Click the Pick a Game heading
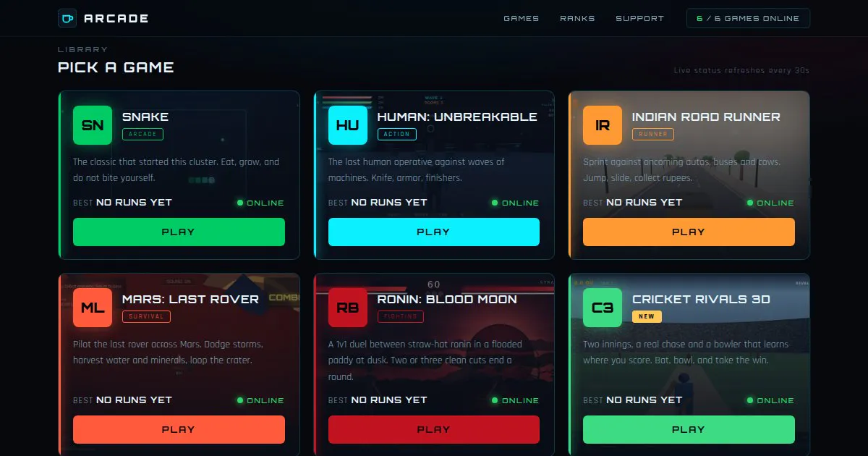Screen dimensions: 868x456 click(116, 67)
